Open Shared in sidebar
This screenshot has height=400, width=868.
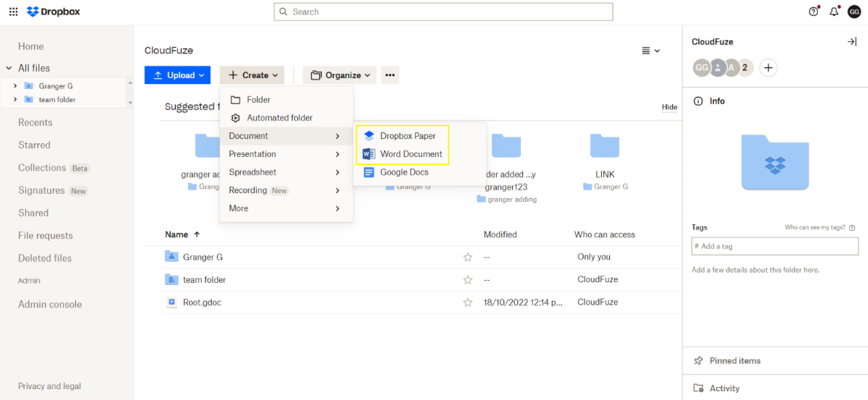tap(33, 213)
